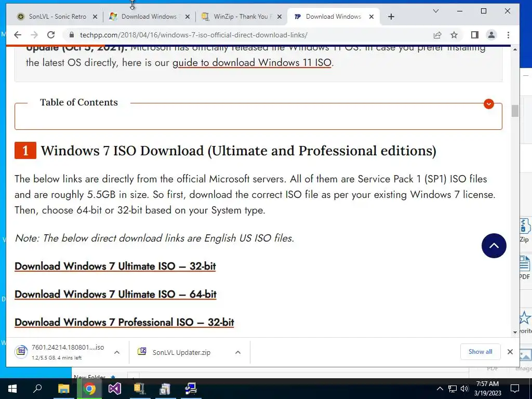
Task: Open the Chrome side panel
Action: coord(475,35)
